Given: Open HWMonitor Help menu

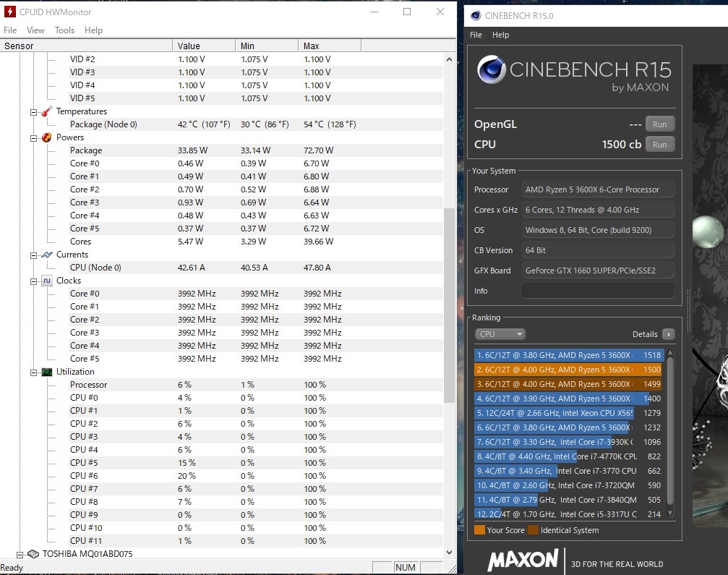Looking at the screenshot, I should click(x=93, y=30).
